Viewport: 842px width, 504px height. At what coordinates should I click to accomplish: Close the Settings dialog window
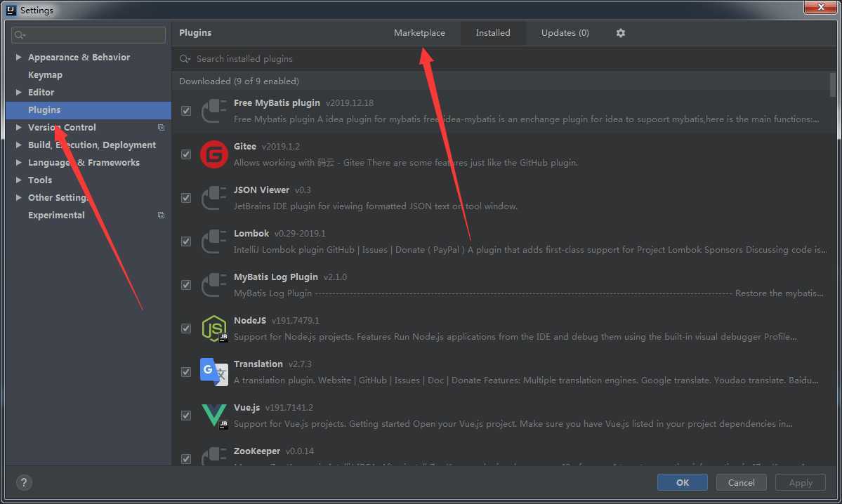pyautogui.click(x=820, y=7)
